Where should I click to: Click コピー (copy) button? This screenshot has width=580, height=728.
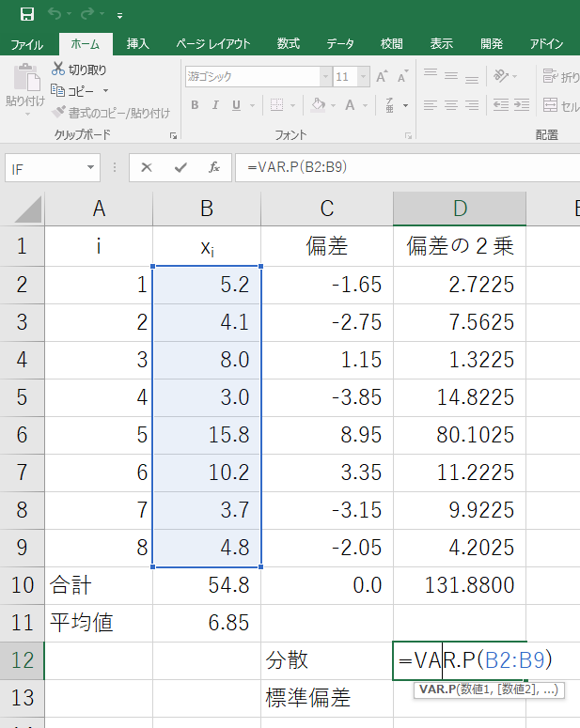(x=72, y=90)
